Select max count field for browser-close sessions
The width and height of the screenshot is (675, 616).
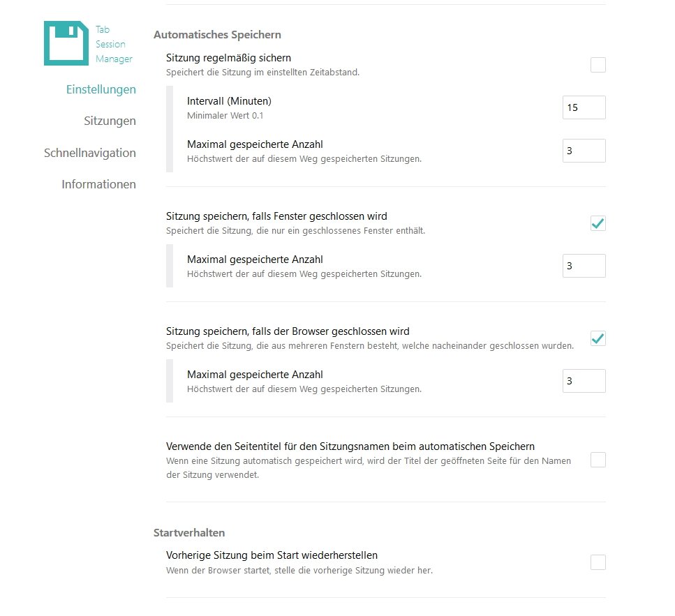[x=584, y=381]
